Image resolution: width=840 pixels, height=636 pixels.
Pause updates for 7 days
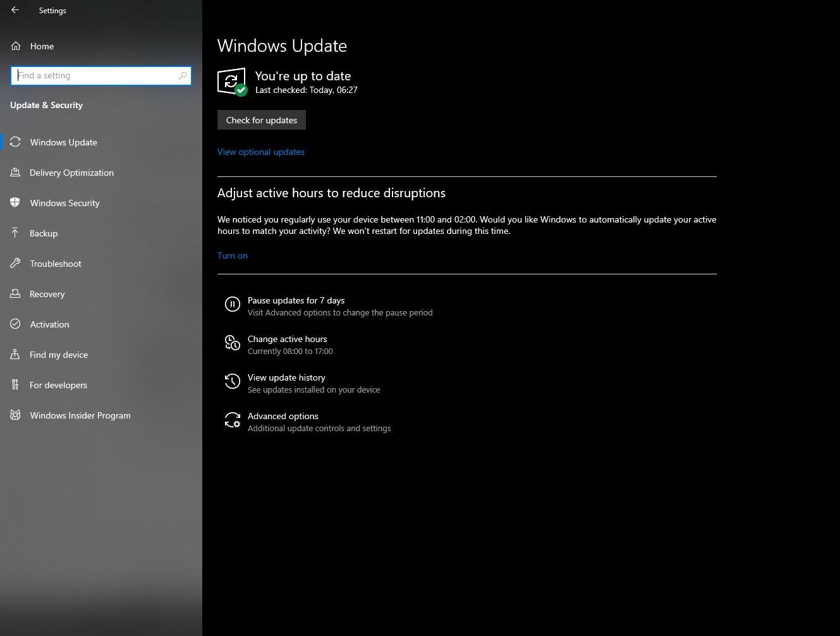coord(296,300)
